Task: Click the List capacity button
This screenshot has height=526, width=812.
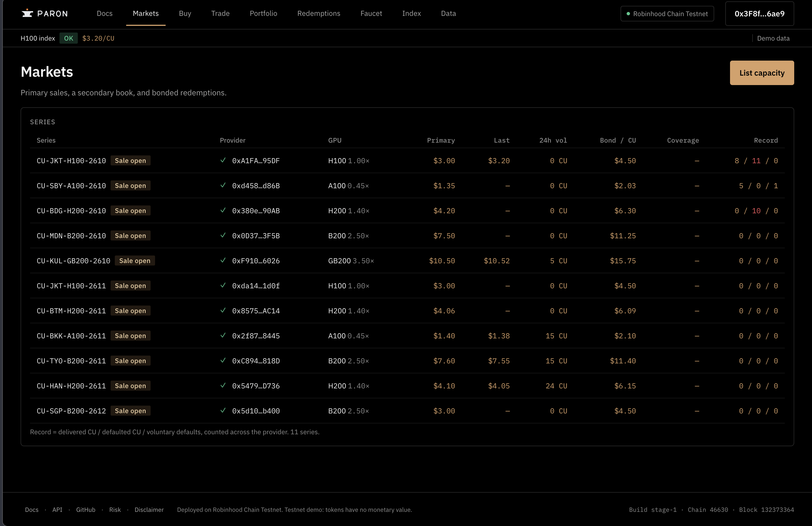Action: coord(762,73)
